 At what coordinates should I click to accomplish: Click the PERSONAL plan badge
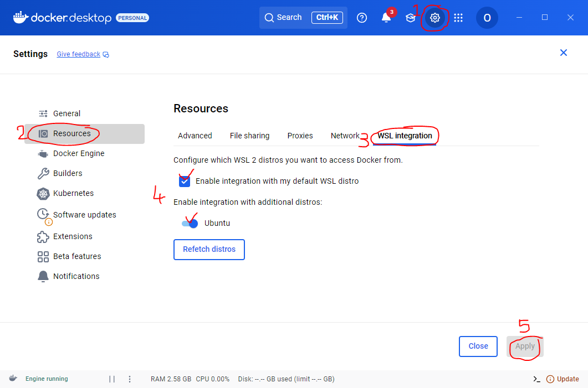coord(132,18)
